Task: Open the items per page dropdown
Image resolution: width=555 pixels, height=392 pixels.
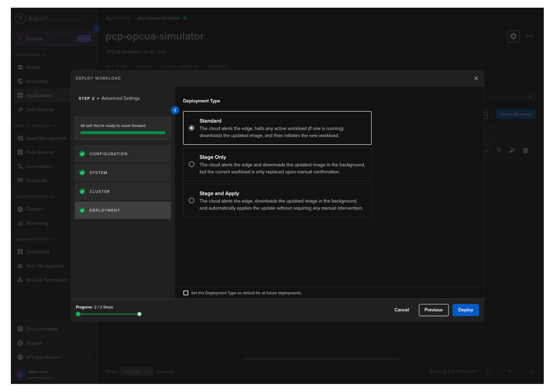Action: pyautogui.click(x=136, y=371)
